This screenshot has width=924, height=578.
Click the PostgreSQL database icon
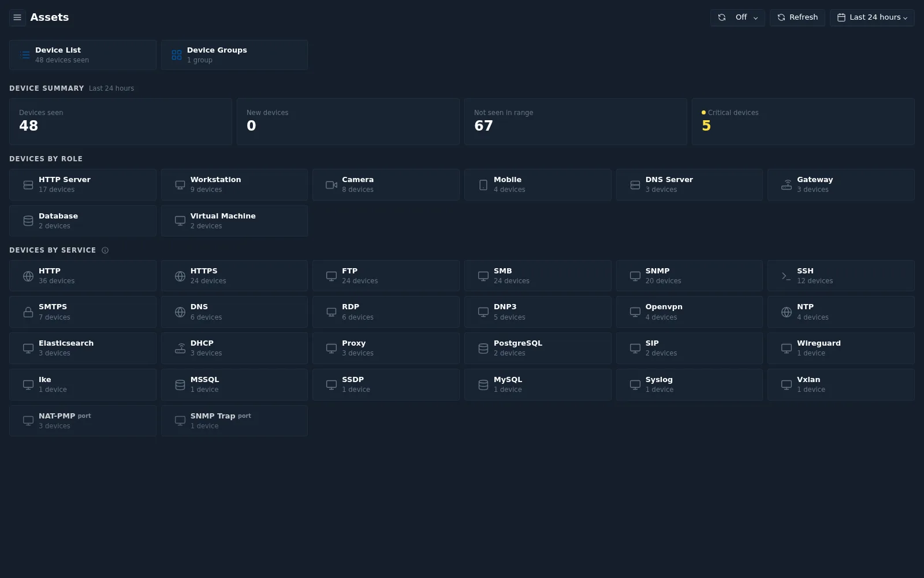pyautogui.click(x=483, y=349)
